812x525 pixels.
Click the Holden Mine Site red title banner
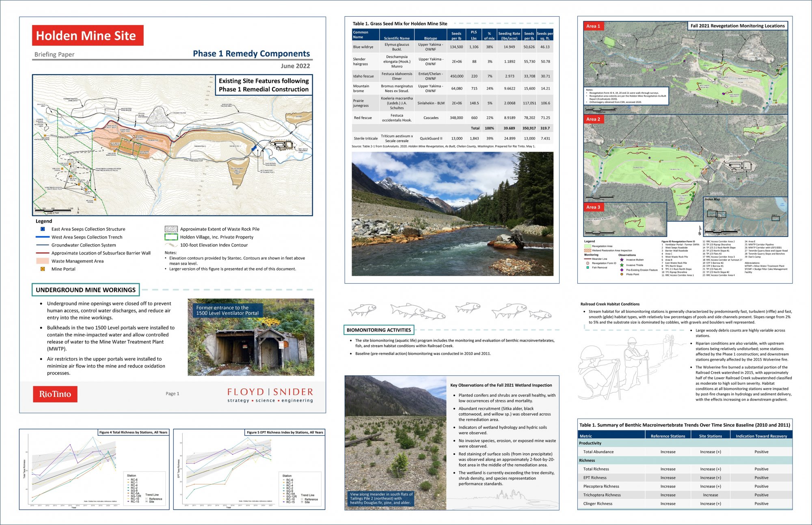tap(88, 35)
